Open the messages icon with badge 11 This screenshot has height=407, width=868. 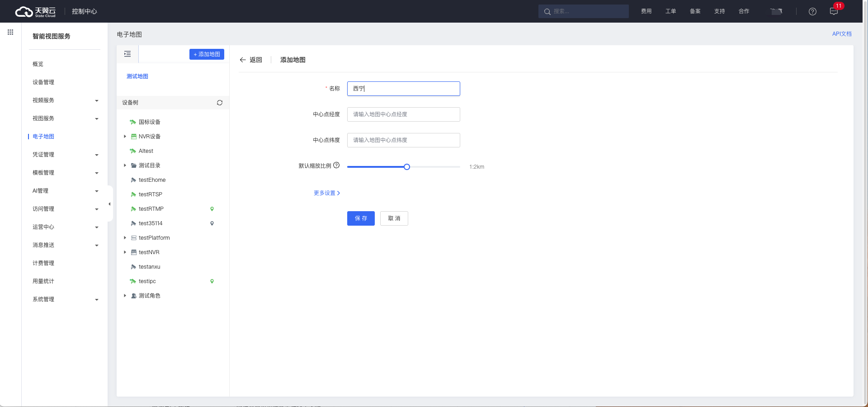(834, 12)
